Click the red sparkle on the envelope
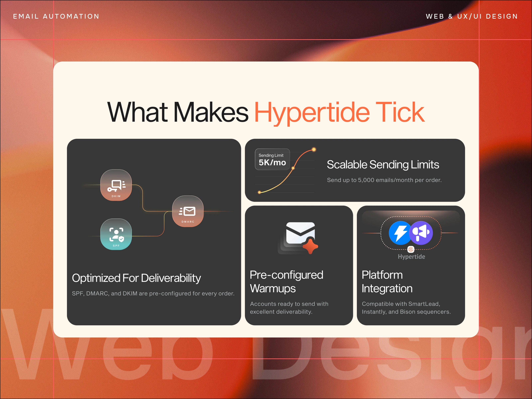This screenshot has height=399, width=532. pyautogui.click(x=310, y=246)
